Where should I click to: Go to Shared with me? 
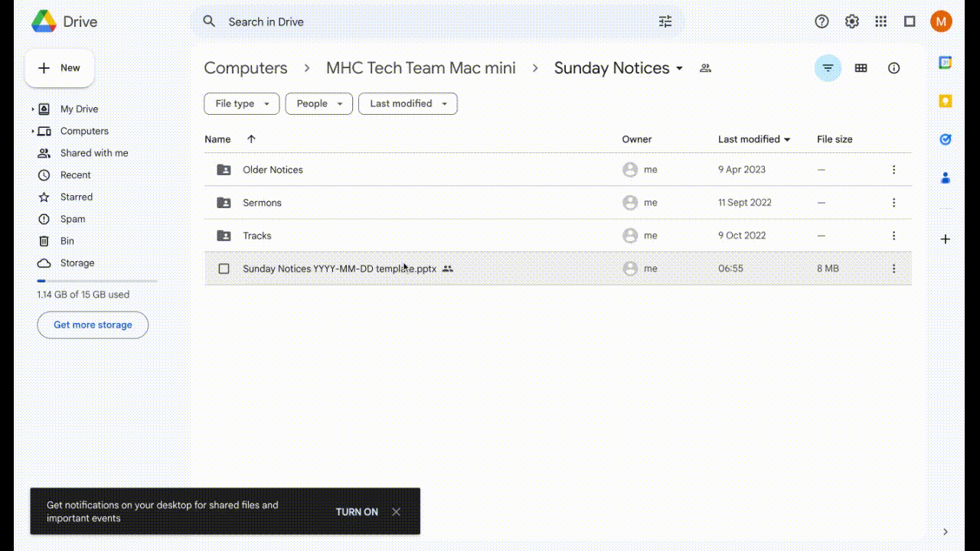94,153
